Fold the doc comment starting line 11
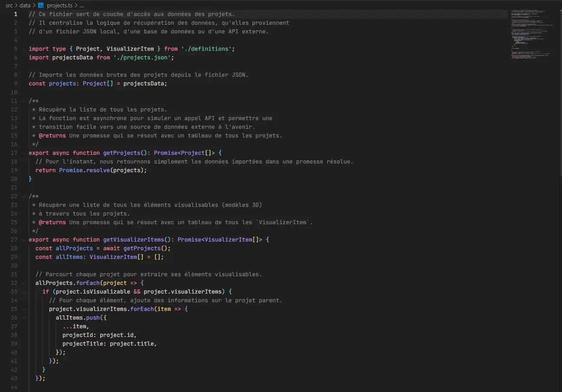Screen dimensions: 562x392 (23, 101)
